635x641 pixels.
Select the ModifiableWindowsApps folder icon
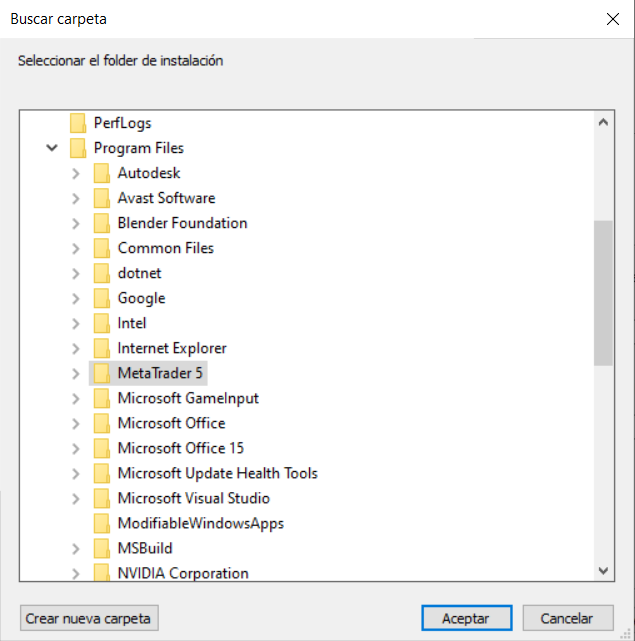click(101, 524)
